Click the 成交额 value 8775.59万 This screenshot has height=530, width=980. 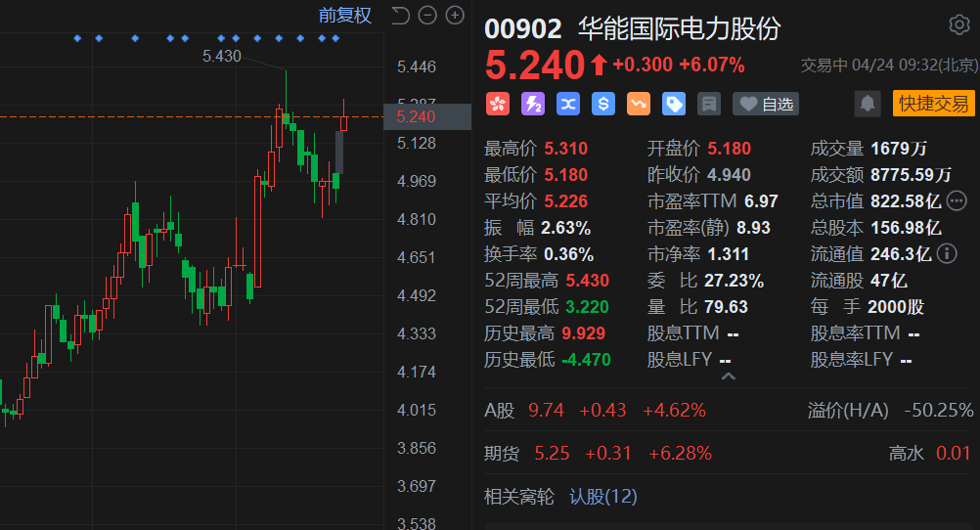(x=912, y=175)
